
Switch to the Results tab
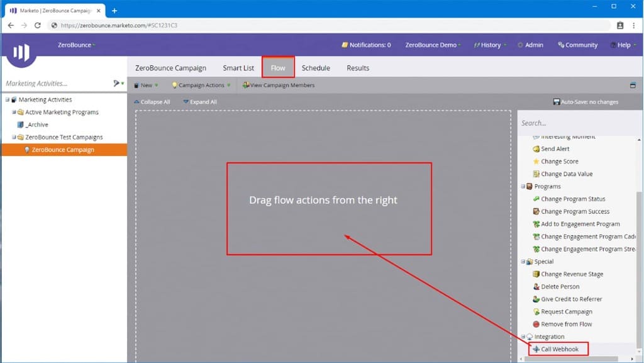[358, 68]
